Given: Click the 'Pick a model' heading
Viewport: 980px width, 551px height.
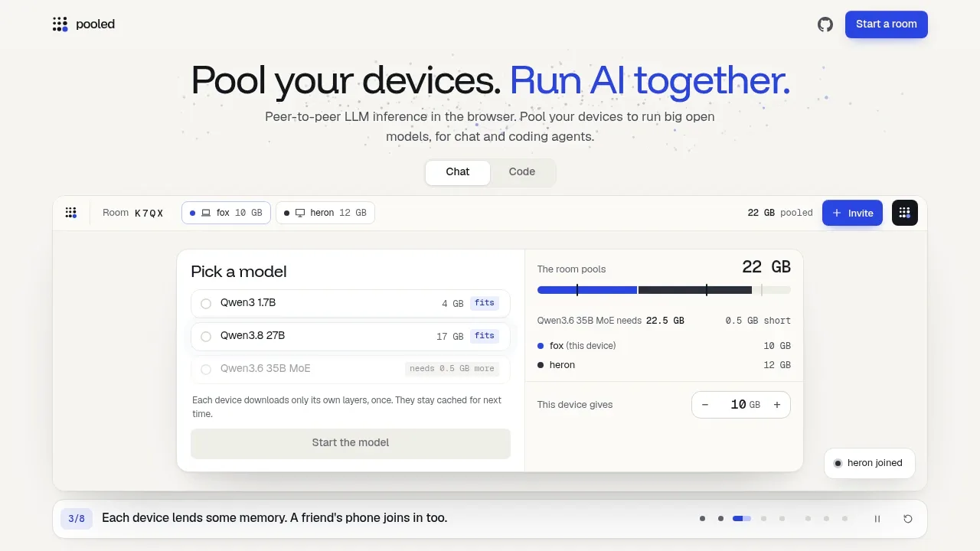Looking at the screenshot, I should [239, 272].
